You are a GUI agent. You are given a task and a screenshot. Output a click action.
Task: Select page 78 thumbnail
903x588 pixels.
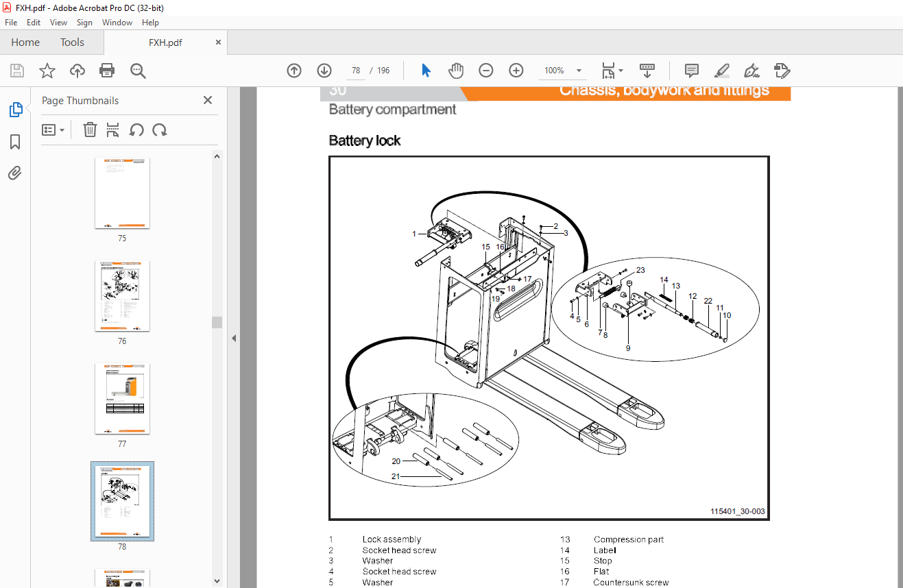122,502
